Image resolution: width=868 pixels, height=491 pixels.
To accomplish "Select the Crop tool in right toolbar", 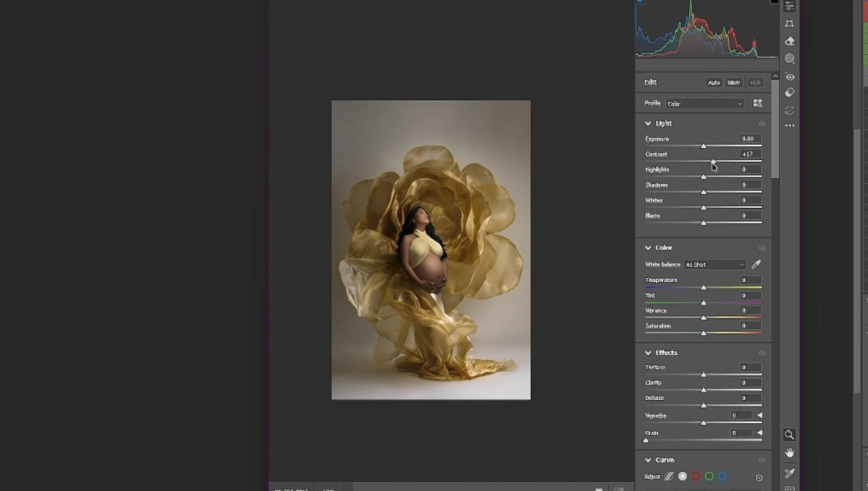I will pyautogui.click(x=790, y=23).
